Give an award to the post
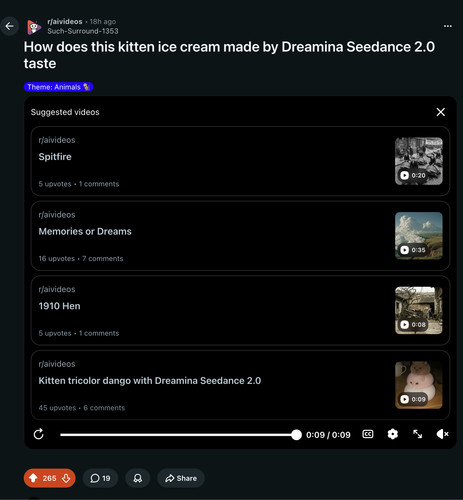Screen dimensions: 463x500 (x=138, y=478)
